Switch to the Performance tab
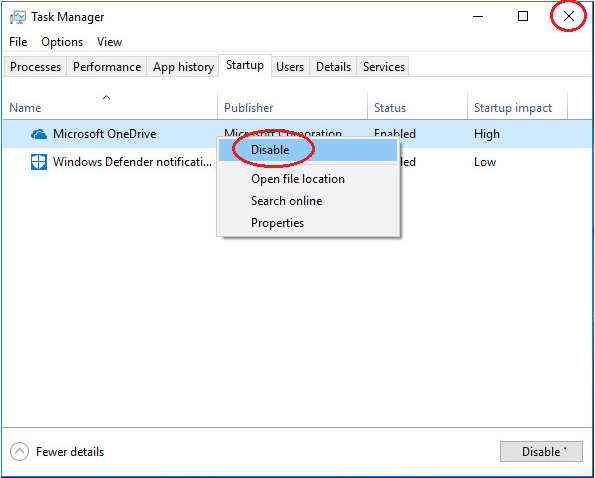 [x=107, y=67]
